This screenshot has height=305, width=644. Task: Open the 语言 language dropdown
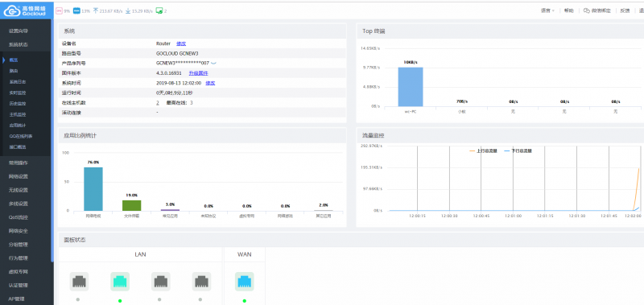547,11
